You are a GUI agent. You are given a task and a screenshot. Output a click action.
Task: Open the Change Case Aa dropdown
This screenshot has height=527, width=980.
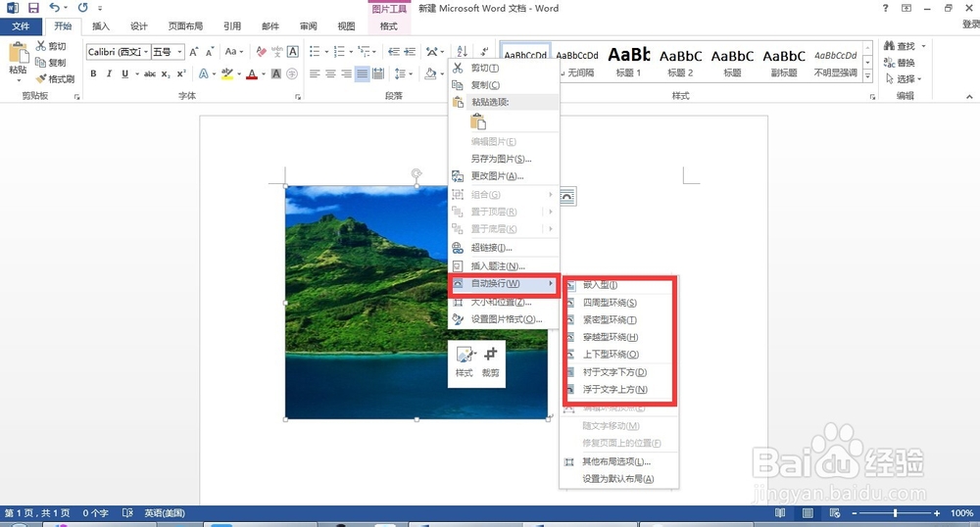[x=234, y=52]
